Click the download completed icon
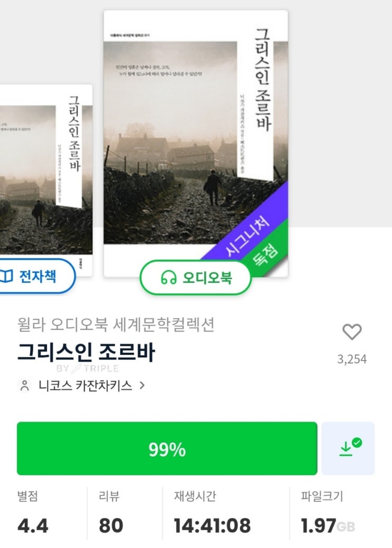Viewport: 392px width, 548px height. click(348, 448)
